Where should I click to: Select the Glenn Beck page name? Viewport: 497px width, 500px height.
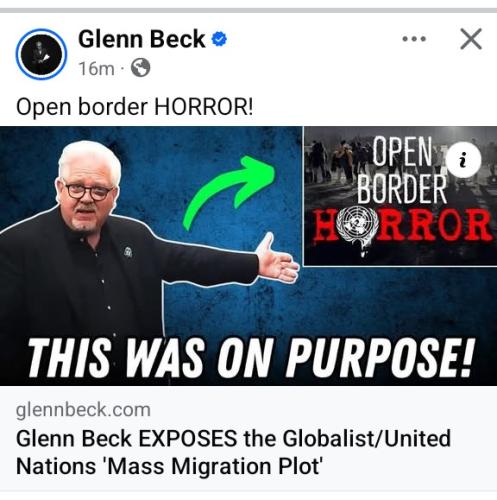click(141, 39)
